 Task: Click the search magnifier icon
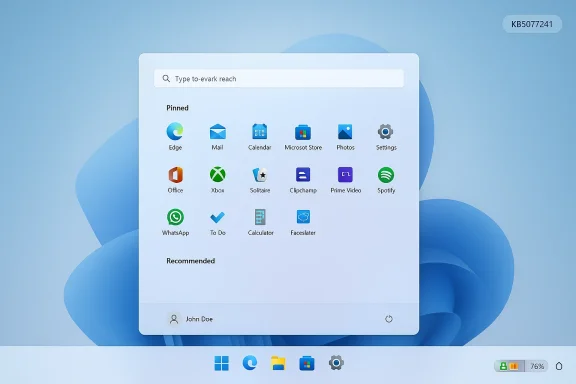[166, 79]
